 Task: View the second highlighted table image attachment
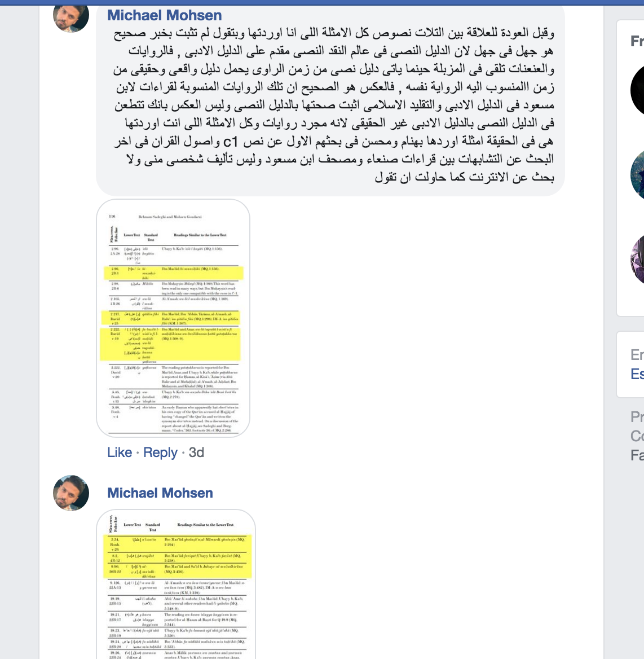(x=175, y=584)
